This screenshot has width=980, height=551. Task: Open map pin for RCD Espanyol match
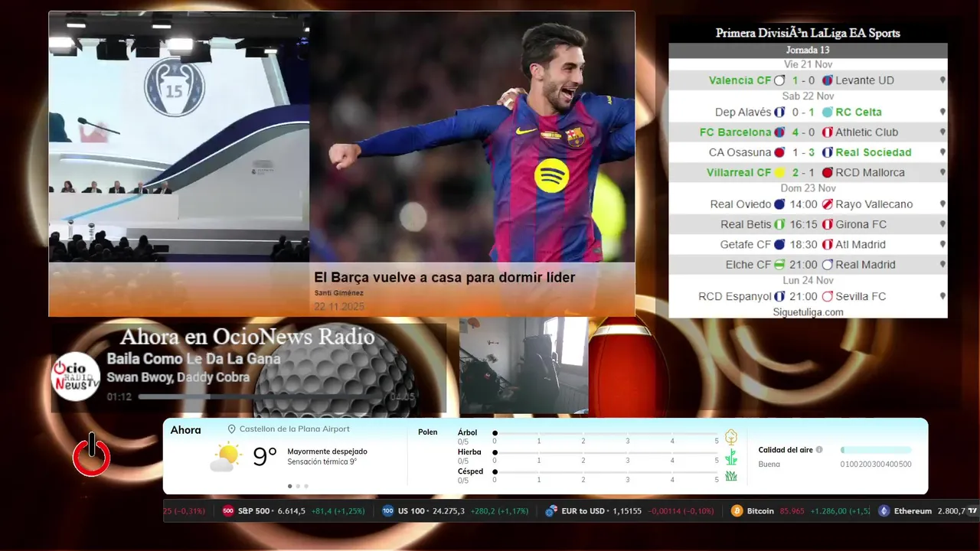[x=942, y=296]
